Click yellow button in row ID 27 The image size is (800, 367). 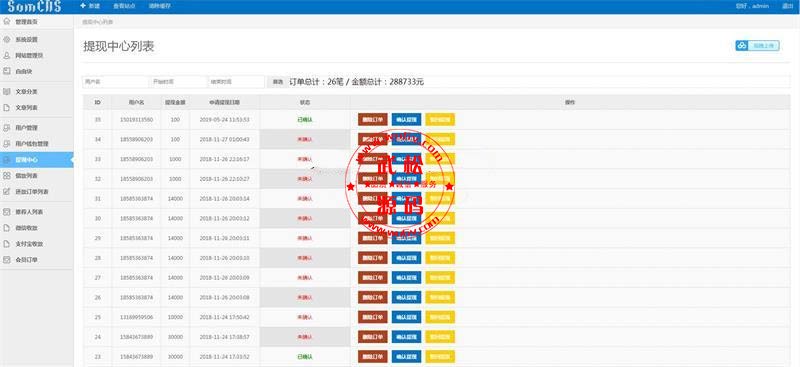pyautogui.click(x=440, y=278)
